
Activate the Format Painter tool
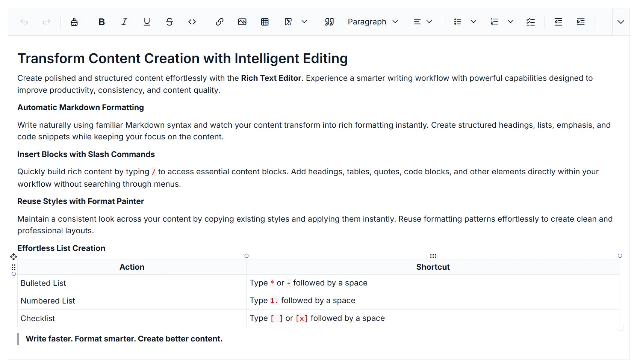click(x=74, y=22)
